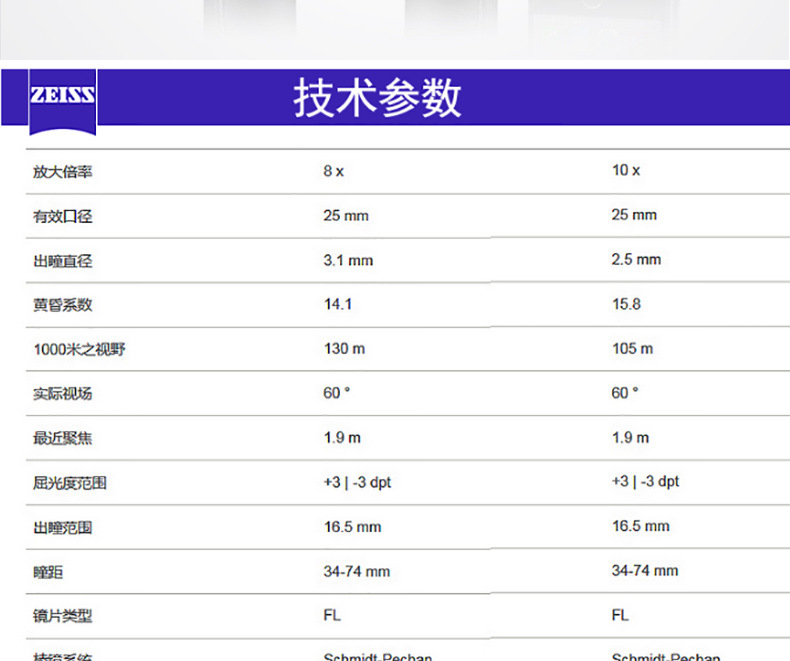This screenshot has width=790, height=661.
Task: Click the 1.9 m value in 10 x column
Action: (x=631, y=437)
